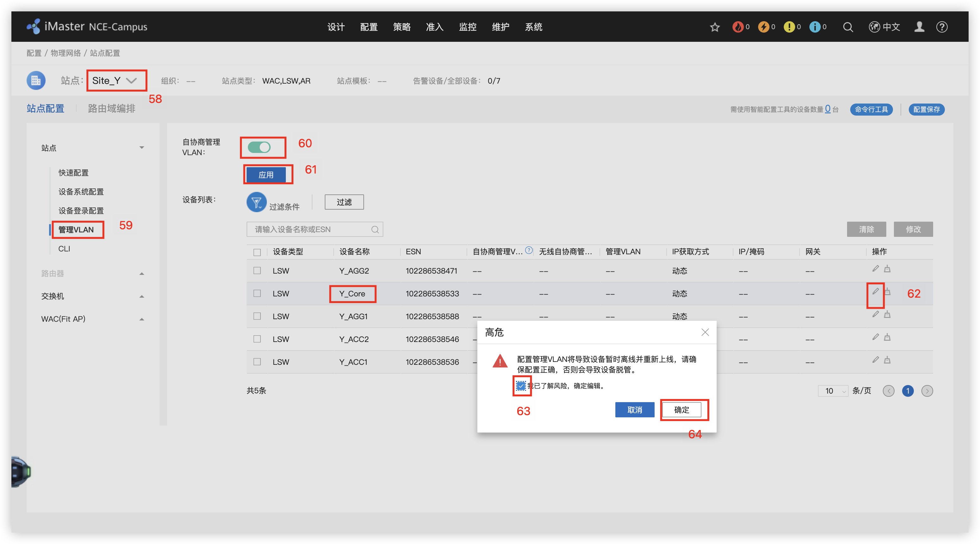Toggle the auto-negotiated management VLAN switch
The image size is (980, 544).
[259, 147]
